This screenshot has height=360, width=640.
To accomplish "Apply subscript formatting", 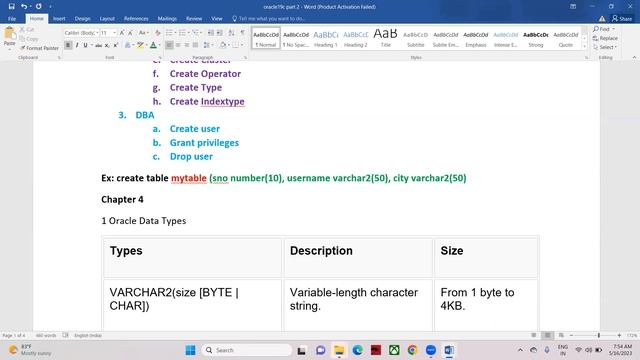I will 107,45.
